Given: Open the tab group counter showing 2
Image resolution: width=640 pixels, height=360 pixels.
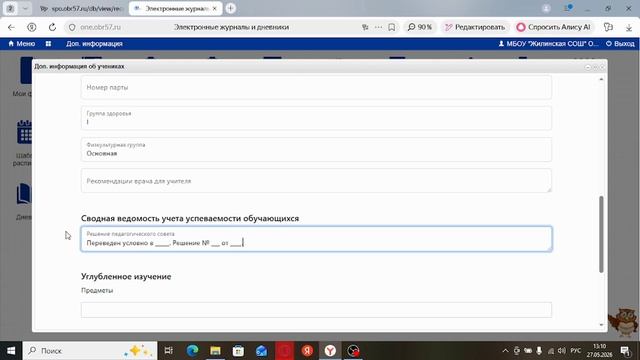Looking at the screenshot, I should (x=11, y=8).
